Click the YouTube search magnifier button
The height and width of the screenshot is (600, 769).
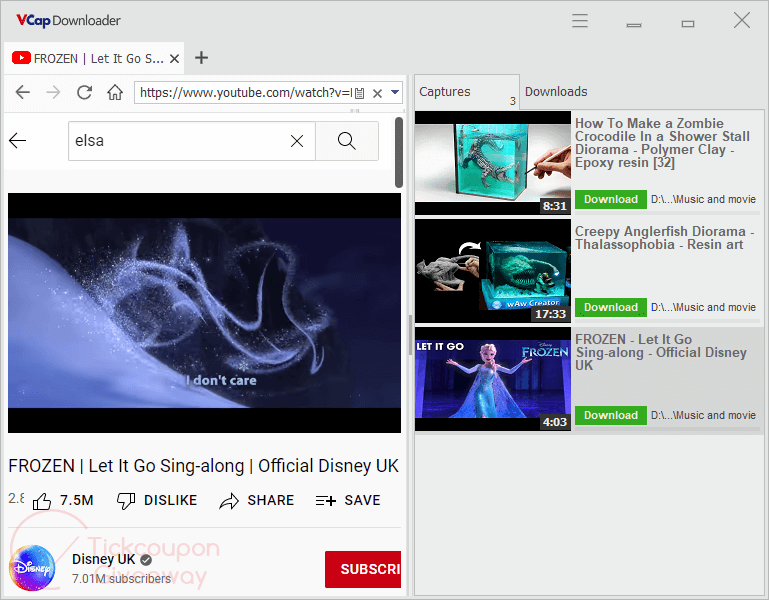click(x=347, y=141)
